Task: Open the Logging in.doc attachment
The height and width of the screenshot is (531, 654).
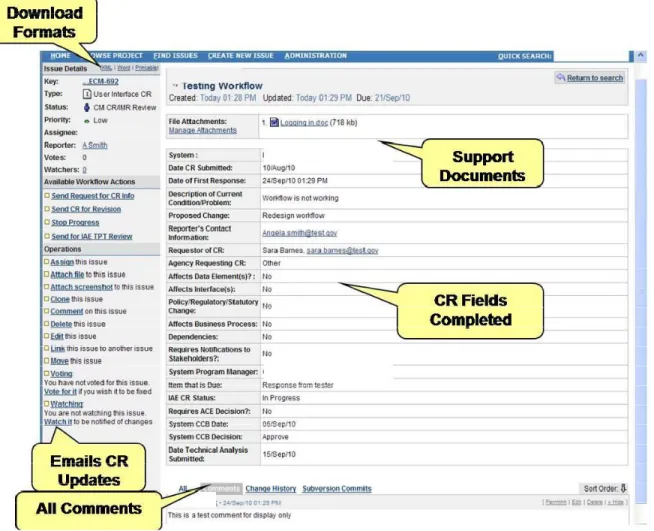Action: [304, 123]
